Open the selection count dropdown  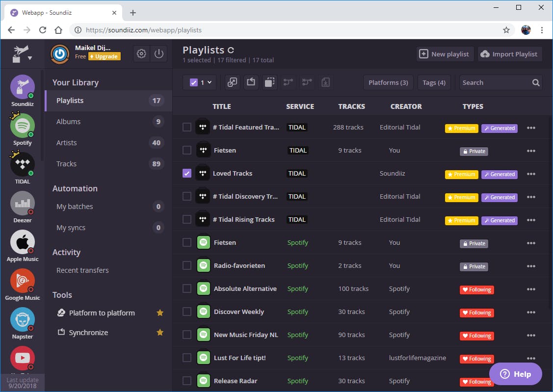click(x=200, y=82)
